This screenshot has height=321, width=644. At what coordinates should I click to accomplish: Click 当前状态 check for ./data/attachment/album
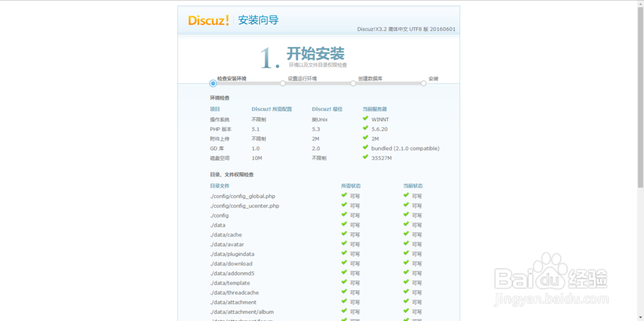[x=406, y=311]
